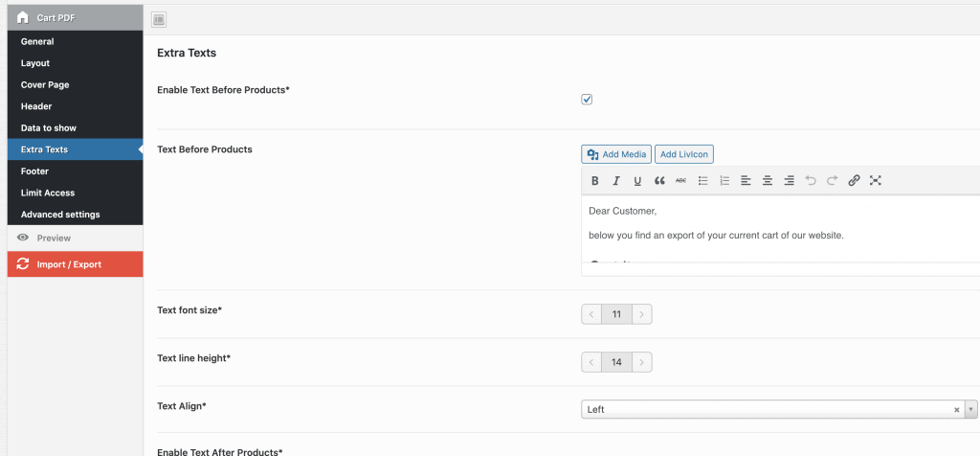The width and height of the screenshot is (980, 456).
Task: Click the insert link icon
Action: pos(854,180)
